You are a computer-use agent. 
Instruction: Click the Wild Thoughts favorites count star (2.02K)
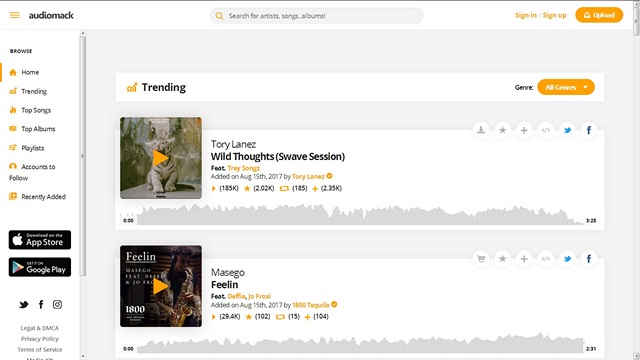click(247, 188)
